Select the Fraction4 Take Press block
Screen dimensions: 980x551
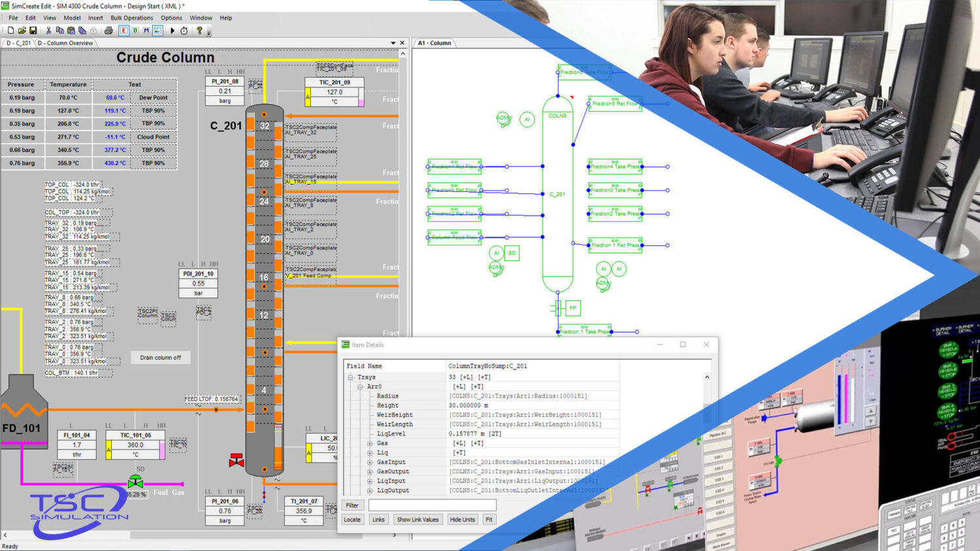click(x=615, y=166)
